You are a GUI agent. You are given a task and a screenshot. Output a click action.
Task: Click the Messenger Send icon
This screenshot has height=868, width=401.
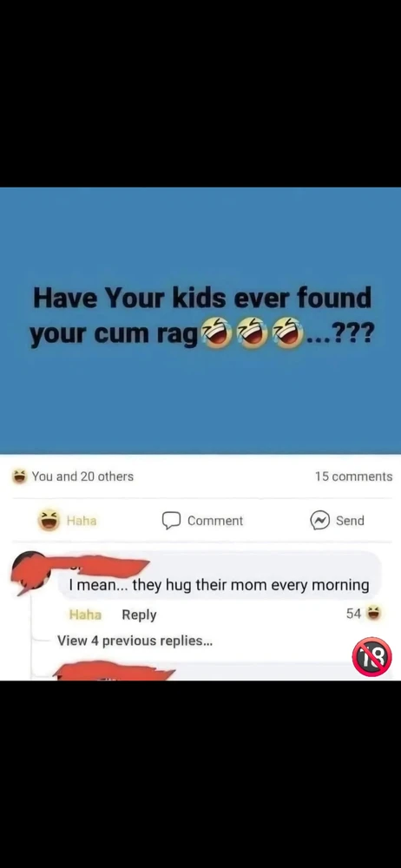tap(320, 520)
